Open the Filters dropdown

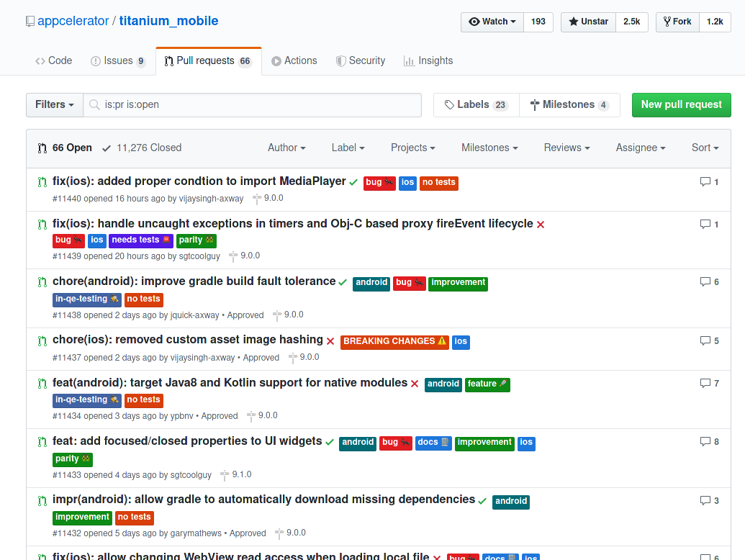55,104
